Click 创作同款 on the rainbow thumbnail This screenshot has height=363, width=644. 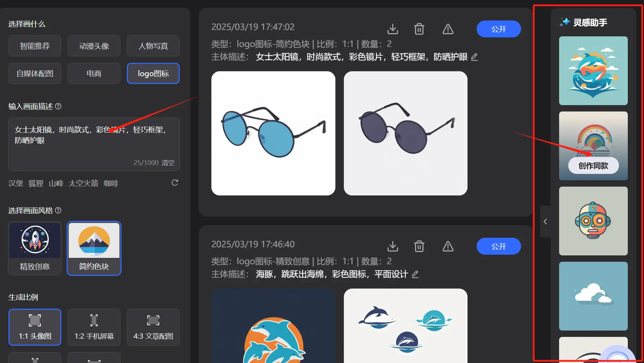point(593,165)
